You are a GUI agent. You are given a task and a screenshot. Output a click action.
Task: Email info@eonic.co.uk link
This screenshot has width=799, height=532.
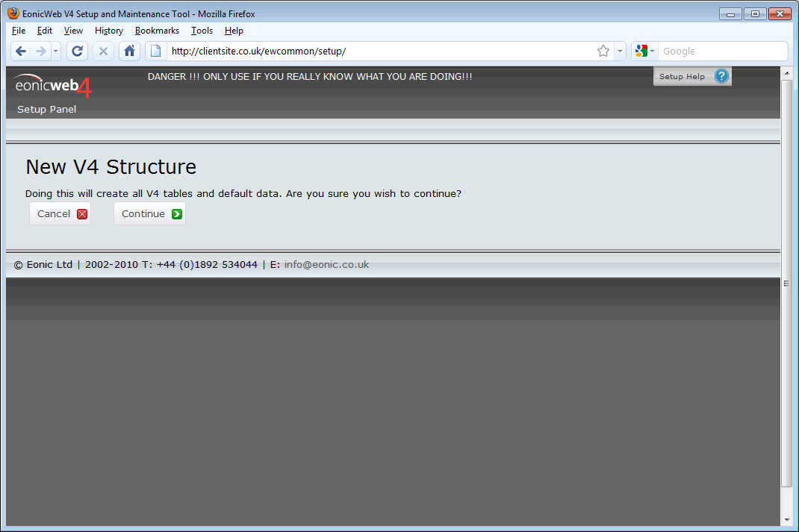326,265
